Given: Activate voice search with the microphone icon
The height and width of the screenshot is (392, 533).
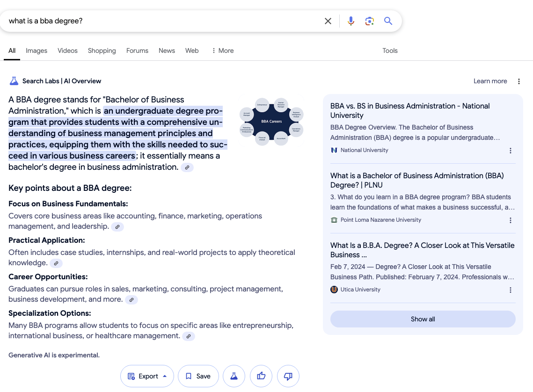Looking at the screenshot, I should (x=350, y=21).
